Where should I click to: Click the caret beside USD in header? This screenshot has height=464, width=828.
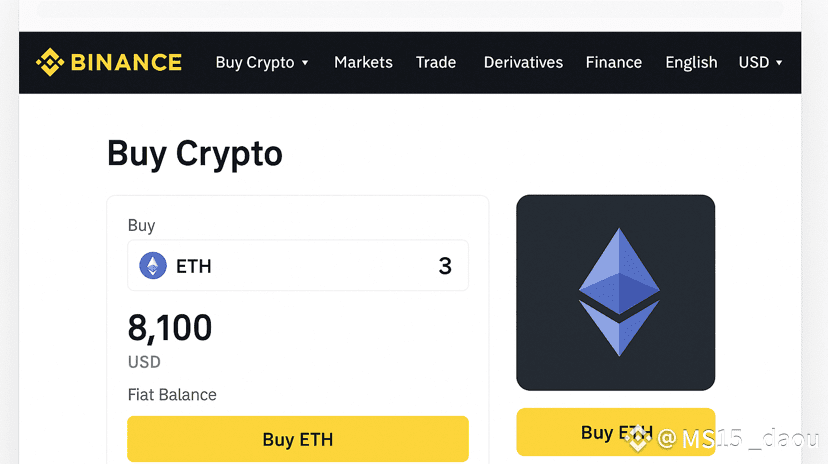pos(779,63)
